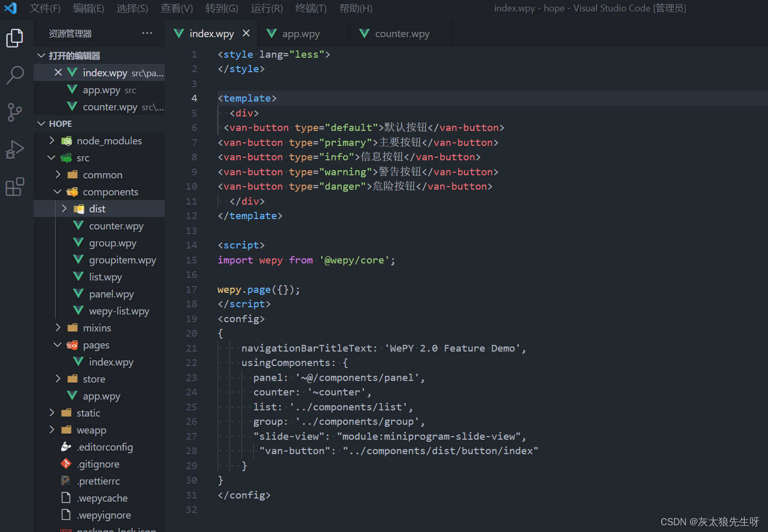Click the mixins folder icon

pos(72,328)
